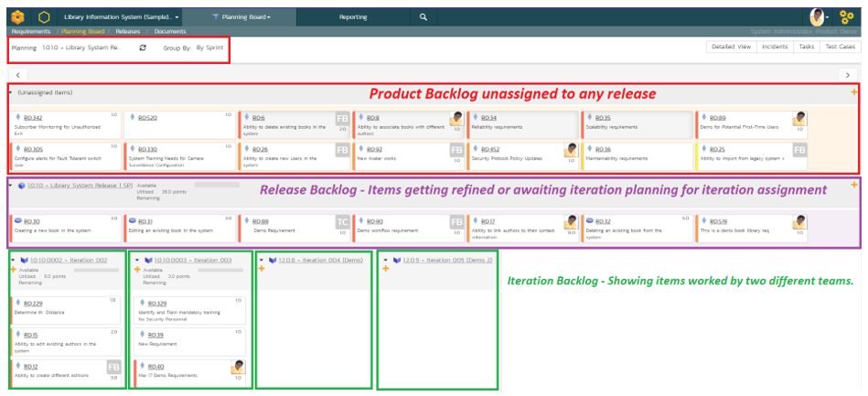Collapse the Unassigned Items section
868x396 pixels.
coord(10,92)
